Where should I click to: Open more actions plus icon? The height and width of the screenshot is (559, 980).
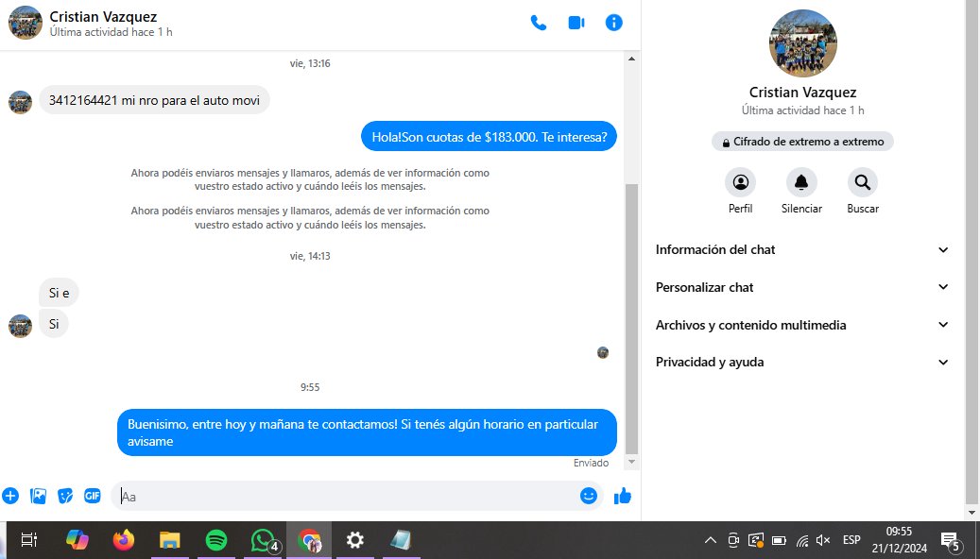[10, 496]
